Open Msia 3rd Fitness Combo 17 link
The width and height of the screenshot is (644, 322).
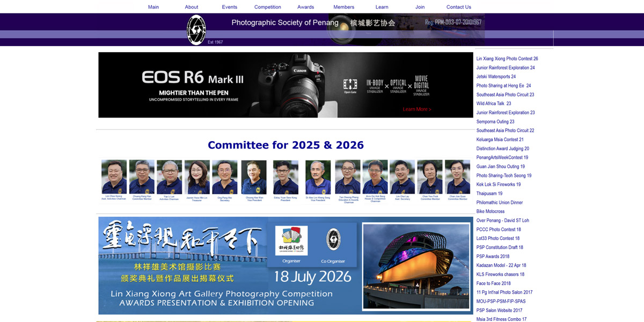pos(502,319)
